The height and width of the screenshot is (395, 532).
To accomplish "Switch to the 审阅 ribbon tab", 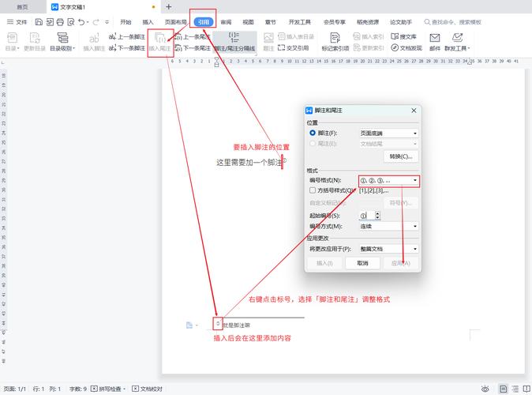I will (x=227, y=22).
